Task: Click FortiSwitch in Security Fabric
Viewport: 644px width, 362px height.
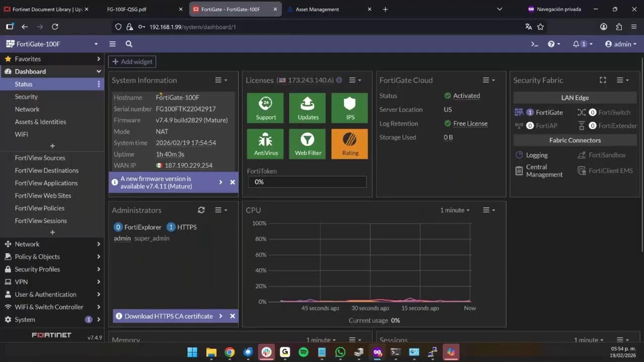Action: tap(604, 113)
